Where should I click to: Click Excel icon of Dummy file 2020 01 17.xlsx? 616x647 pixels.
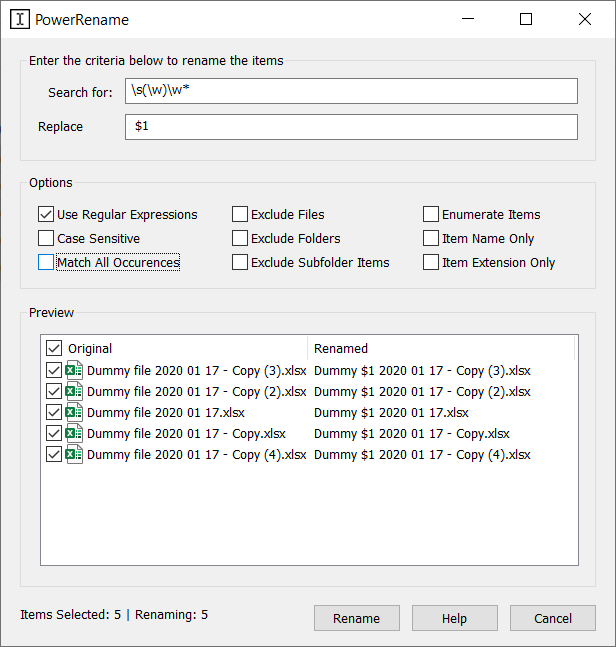[x=74, y=412]
